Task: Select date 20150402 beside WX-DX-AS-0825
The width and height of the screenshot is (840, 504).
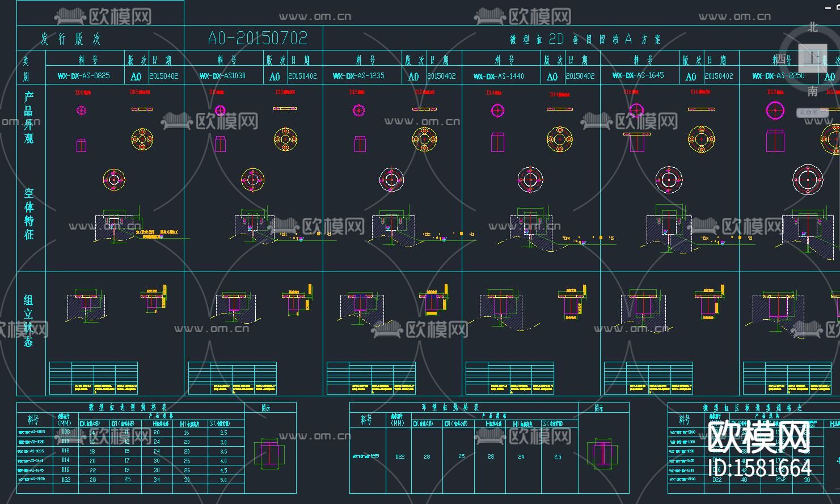Action: pos(164,75)
